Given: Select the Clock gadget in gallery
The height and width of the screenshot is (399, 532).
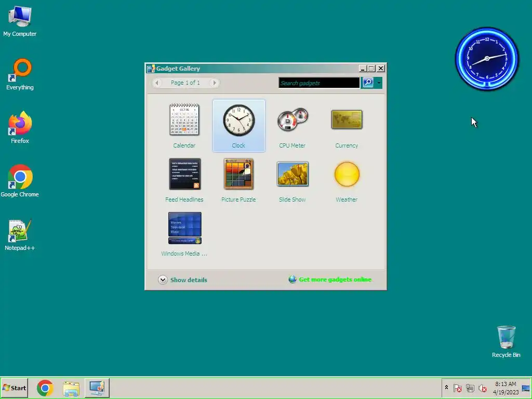Looking at the screenshot, I should point(238,126).
